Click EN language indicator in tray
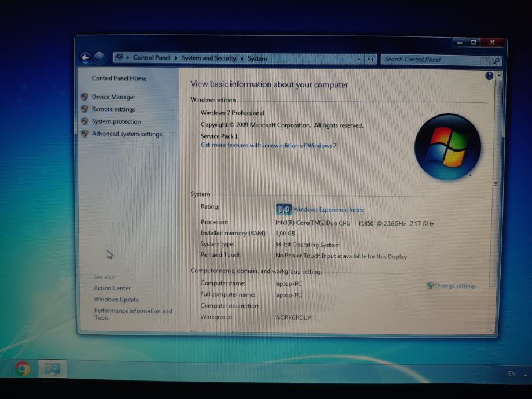Image resolution: width=532 pixels, height=399 pixels. (512, 374)
